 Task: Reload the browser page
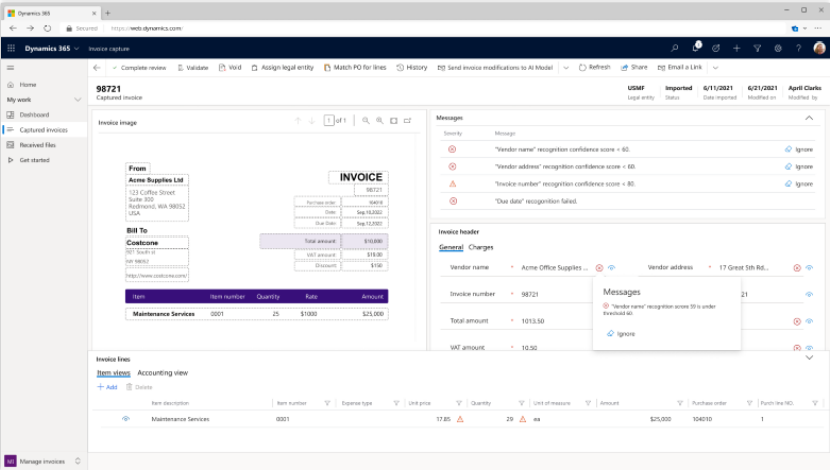47,28
